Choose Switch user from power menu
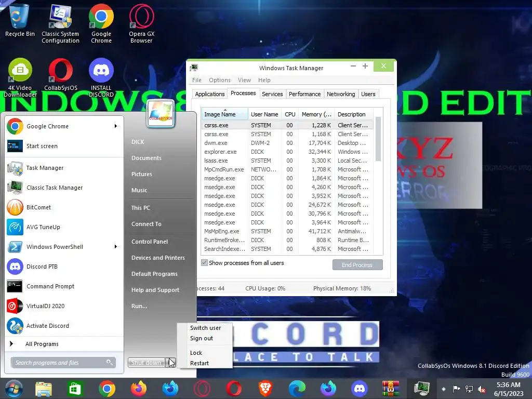The height and width of the screenshot is (399, 532). (205, 328)
